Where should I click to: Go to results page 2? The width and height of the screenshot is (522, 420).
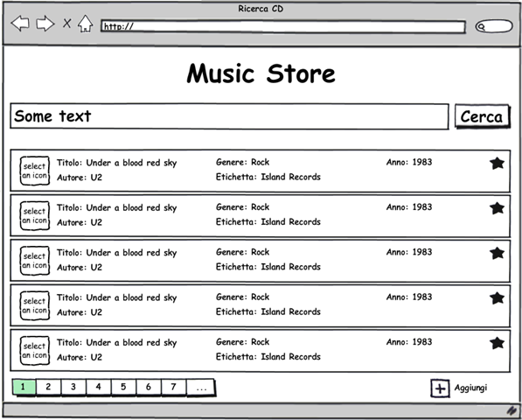(x=48, y=387)
